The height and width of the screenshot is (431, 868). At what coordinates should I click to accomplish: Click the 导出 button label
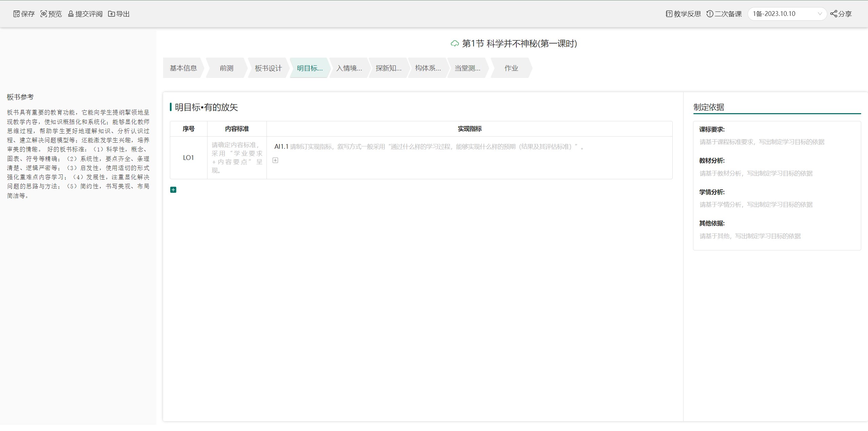pyautogui.click(x=123, y=14)
